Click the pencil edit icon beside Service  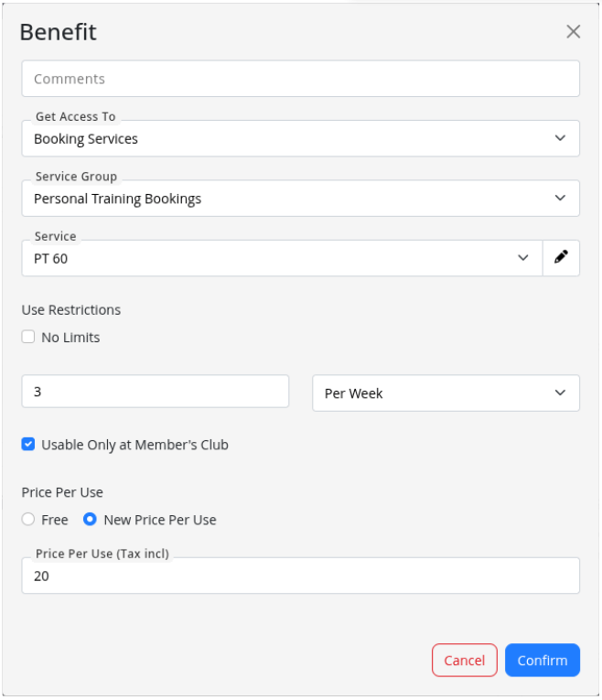[561, 258]
